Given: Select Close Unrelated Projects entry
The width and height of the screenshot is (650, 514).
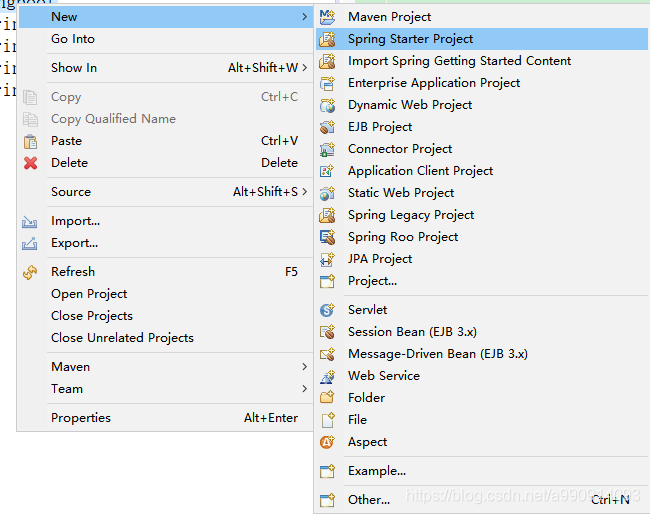Looking at the screenshot, I should pyautogui.click(x=165, y=338).
